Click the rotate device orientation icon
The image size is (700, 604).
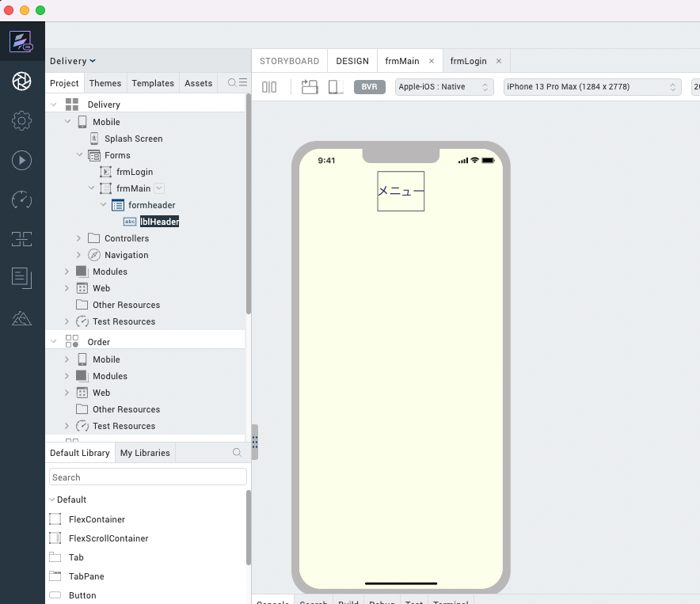310,86
